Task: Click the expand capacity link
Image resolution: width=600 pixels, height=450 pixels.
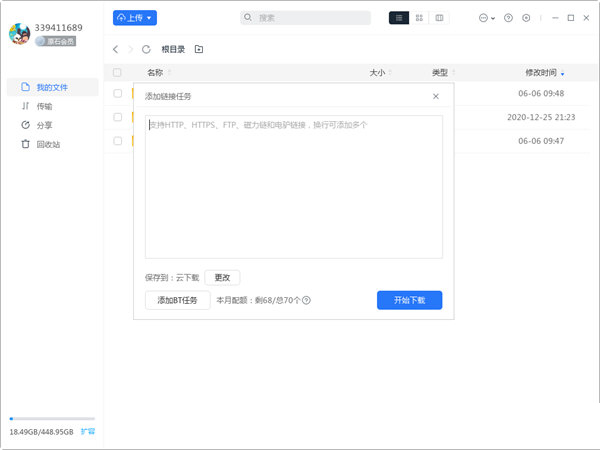Action: point(88,432)
